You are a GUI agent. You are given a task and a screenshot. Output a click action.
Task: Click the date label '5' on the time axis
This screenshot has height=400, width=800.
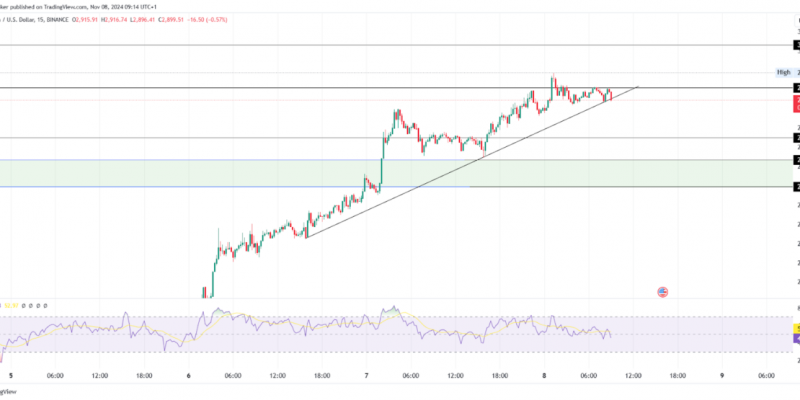(x=10, y=376)
